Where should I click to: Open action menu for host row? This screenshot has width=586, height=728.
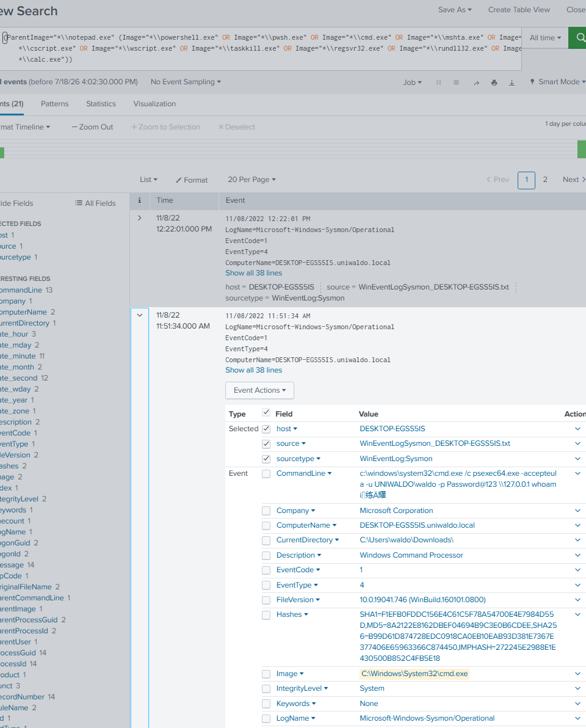(577, 429)
